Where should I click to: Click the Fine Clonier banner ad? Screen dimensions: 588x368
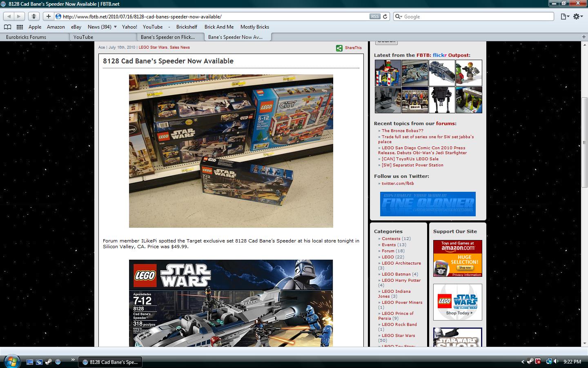(x=428, y=204)
